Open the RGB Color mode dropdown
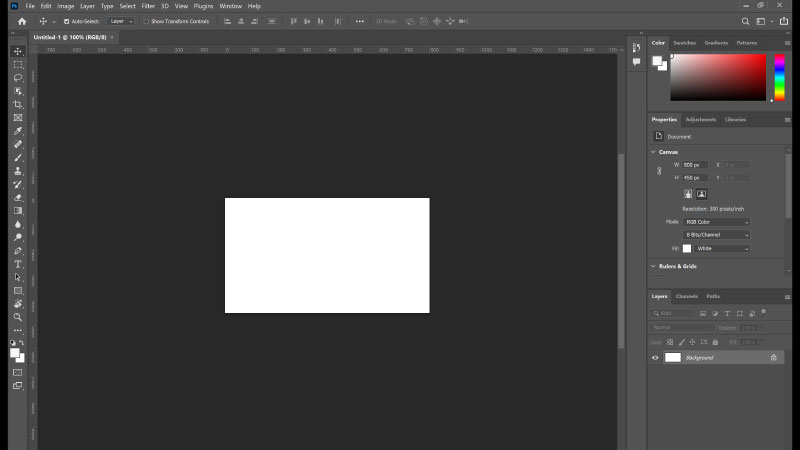Viewport: 800px width, 450px height. click(716, 221)
